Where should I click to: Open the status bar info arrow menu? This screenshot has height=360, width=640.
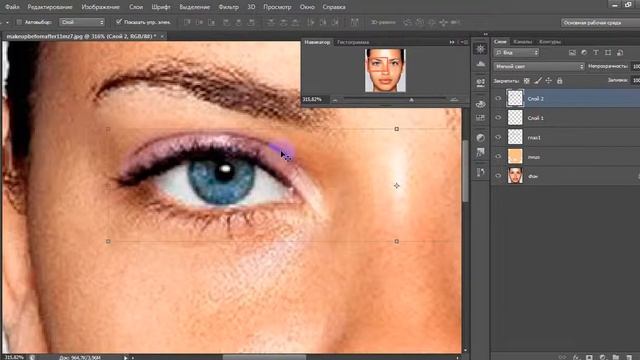(x=126, y=358)
